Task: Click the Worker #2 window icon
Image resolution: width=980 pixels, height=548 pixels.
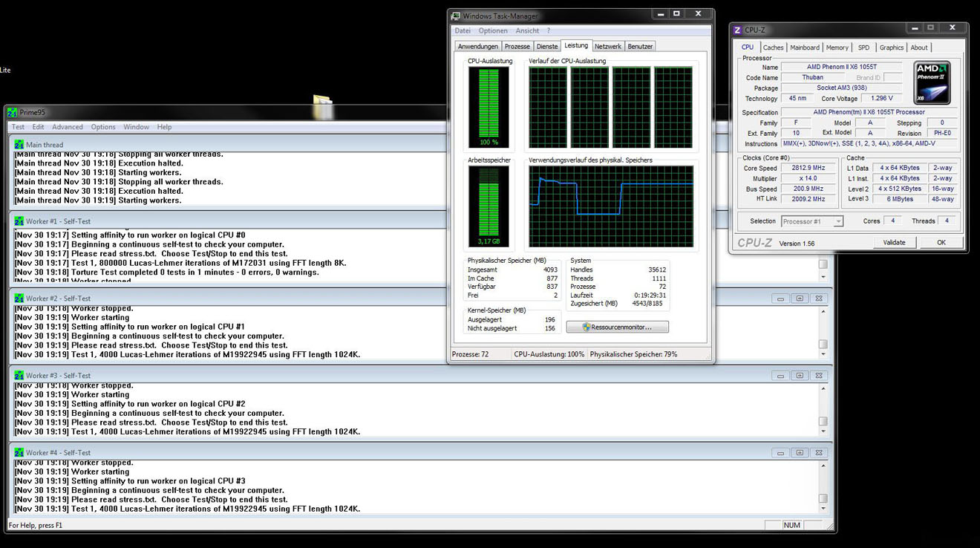Action: (x=19, y=299)
